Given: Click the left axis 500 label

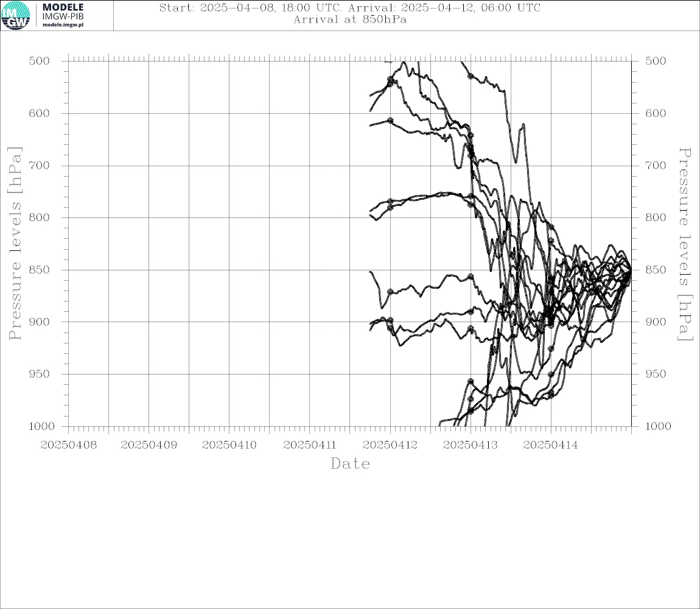Looking at the screenshot, I should coord(40,61).
